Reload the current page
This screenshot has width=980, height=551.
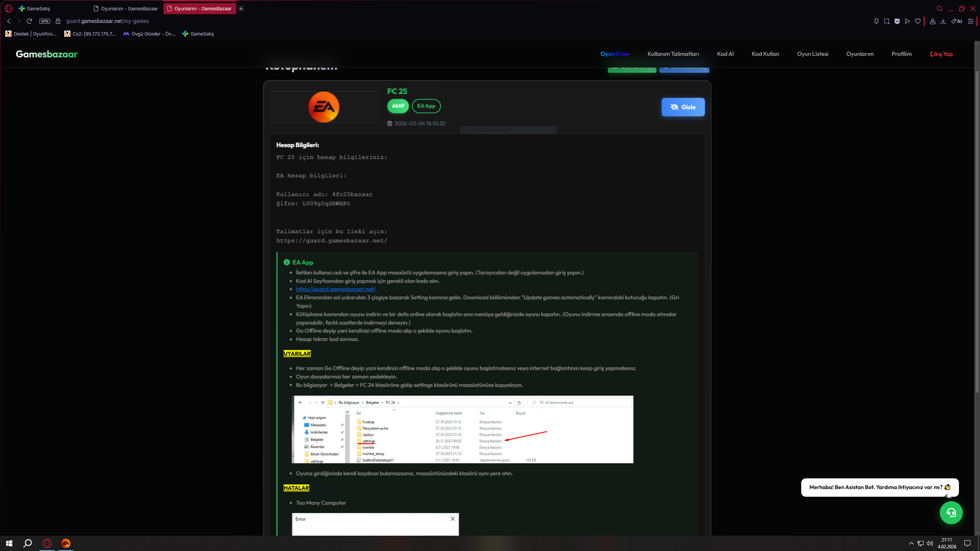pyautogui.click(x=29, y=21)
